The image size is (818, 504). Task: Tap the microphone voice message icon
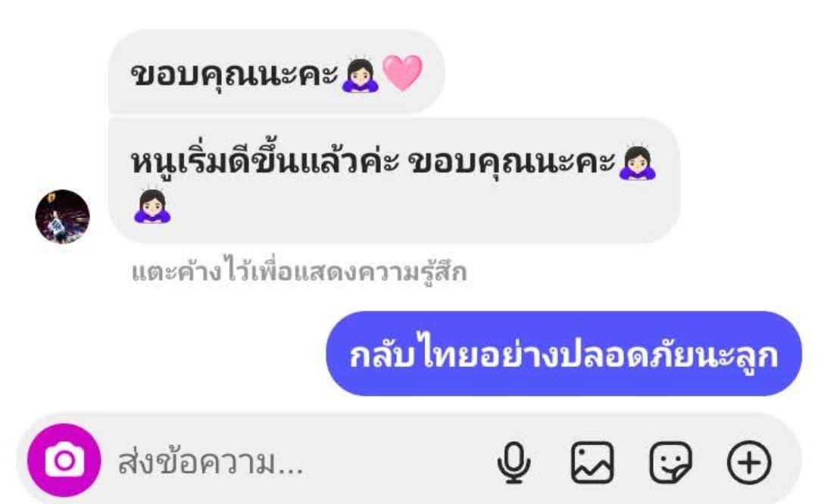[514, 463]
